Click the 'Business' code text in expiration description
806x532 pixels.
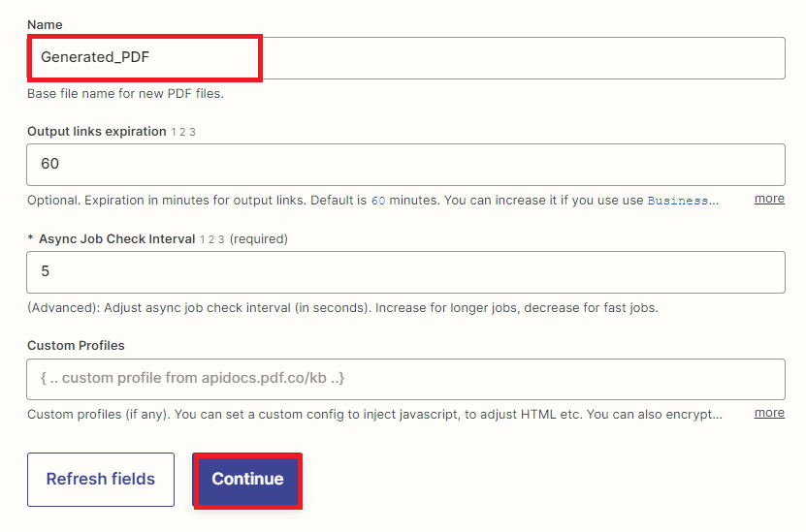click(x=683, y=201)
